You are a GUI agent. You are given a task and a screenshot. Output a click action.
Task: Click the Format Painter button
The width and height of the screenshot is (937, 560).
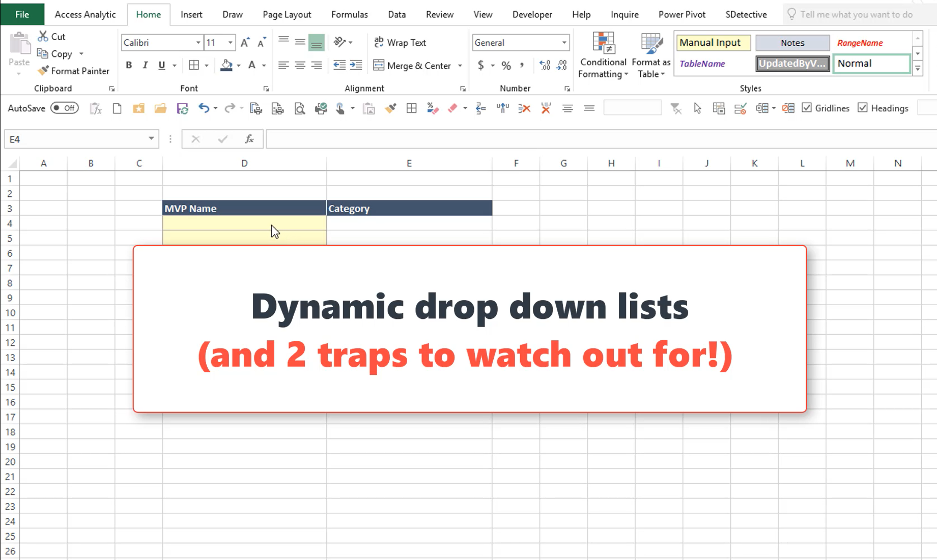(x=74, y=71)
